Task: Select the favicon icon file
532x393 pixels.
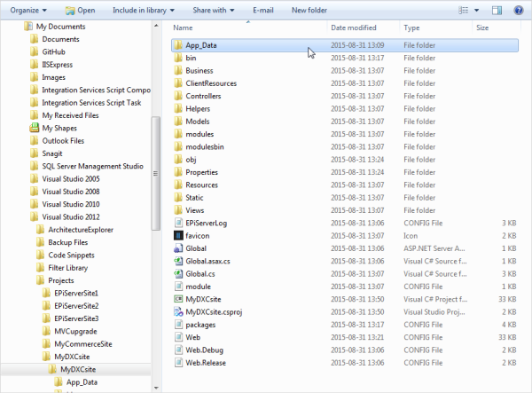Action: coord(177,236)
